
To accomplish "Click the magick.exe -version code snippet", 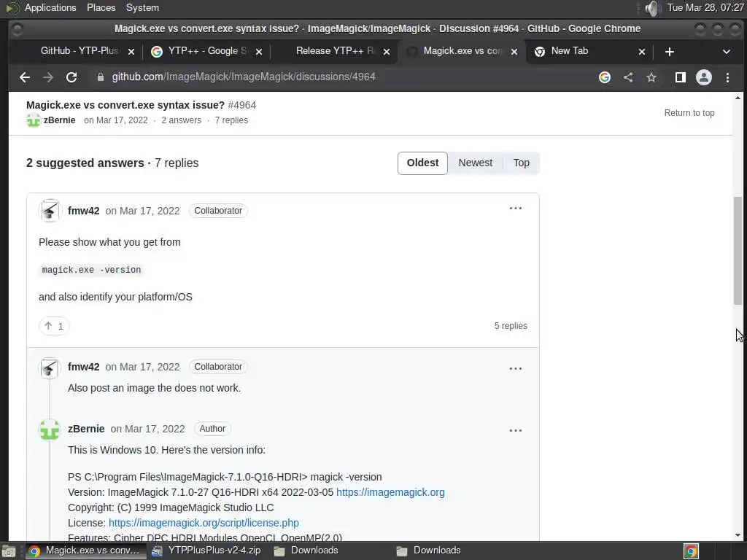I will coord(91,270).
